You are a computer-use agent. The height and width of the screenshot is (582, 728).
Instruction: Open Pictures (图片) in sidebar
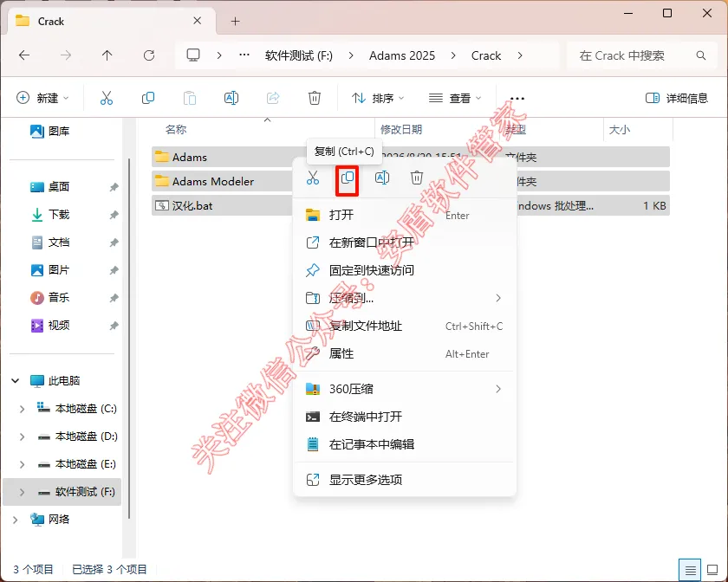(x=49, y=270)
